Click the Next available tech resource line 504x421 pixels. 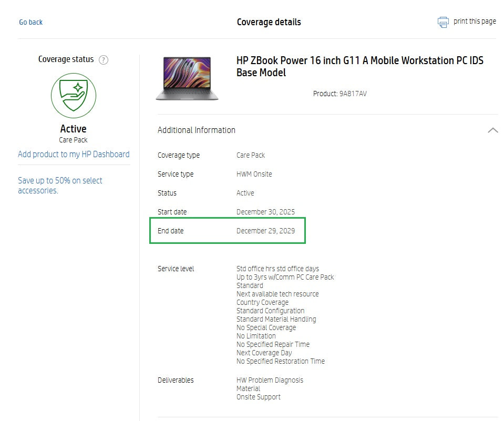click(x=277, y=294)
